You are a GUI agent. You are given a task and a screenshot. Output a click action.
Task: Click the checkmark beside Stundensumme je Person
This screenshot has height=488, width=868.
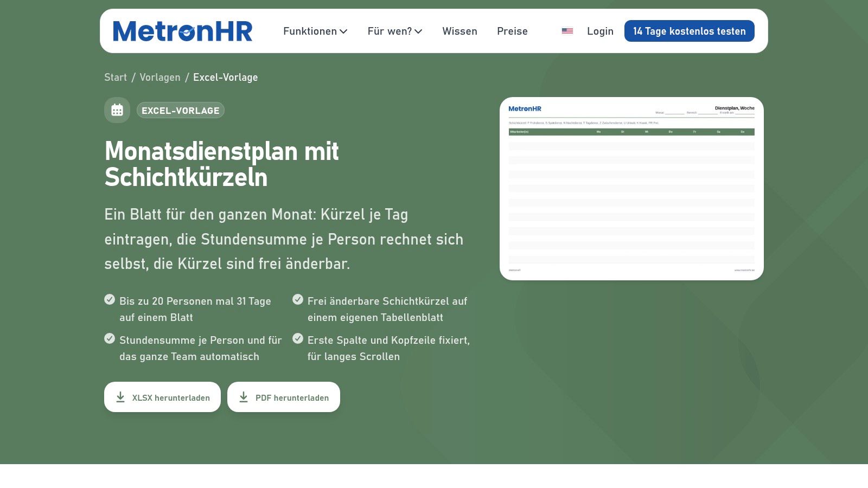[x=110, y=338]
